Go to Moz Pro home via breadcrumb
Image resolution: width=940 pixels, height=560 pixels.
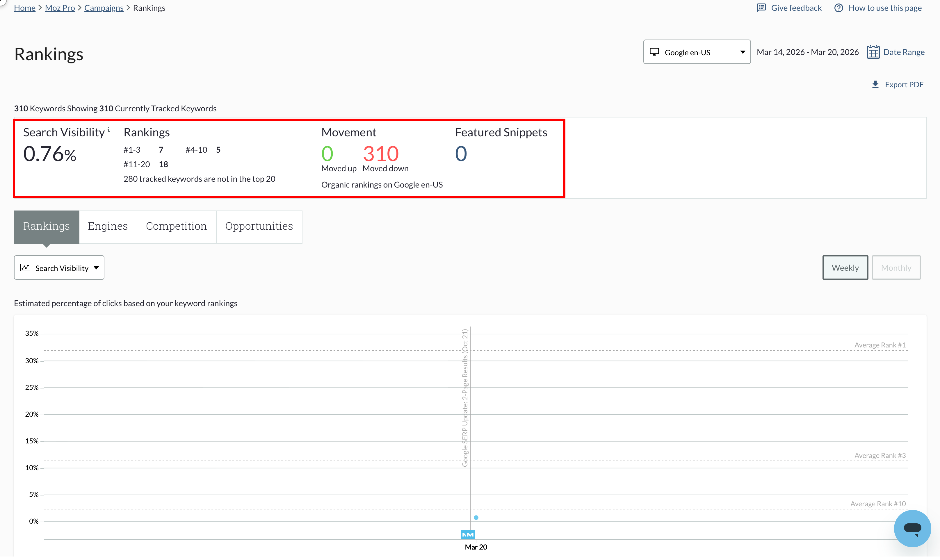coord(60,8)
